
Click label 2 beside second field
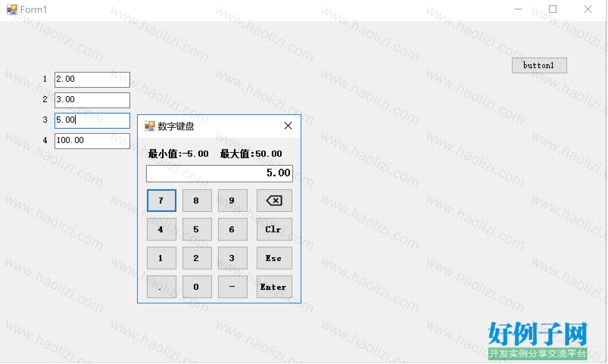pyautogui.click(x=45, y=100)
